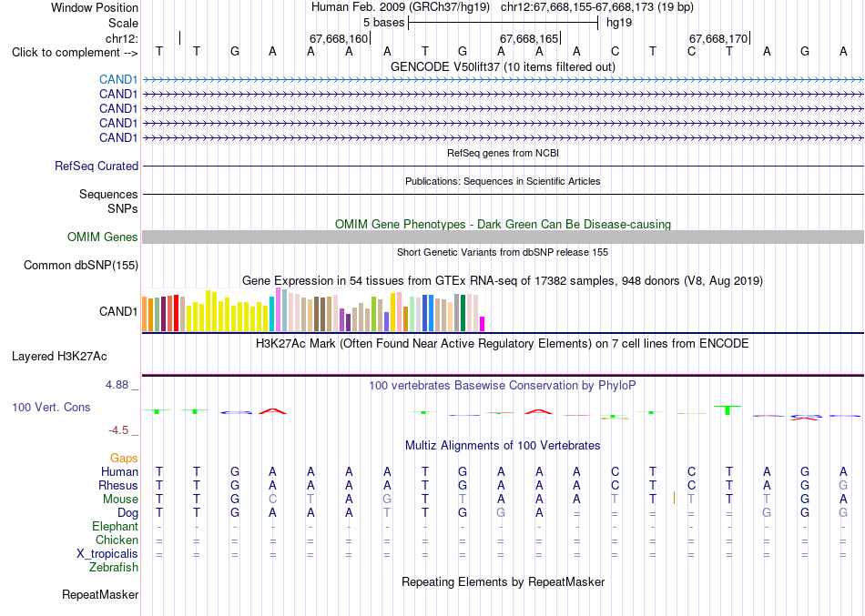Click the hg19 label beside scale bar
The height and width of the screenshot is (616, 865).
619,23
